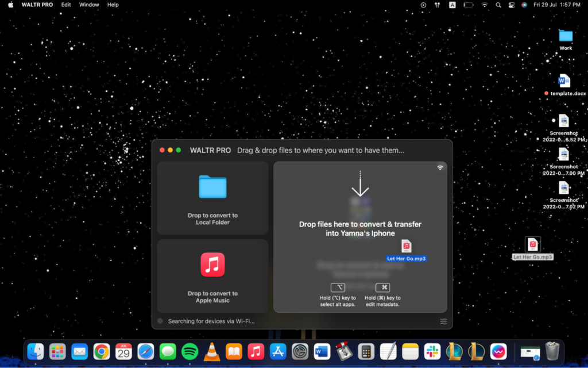588x368 pixels.
Task: Click the "Drag & drop files to where you want" title text
Action: (x=320, y=151)
